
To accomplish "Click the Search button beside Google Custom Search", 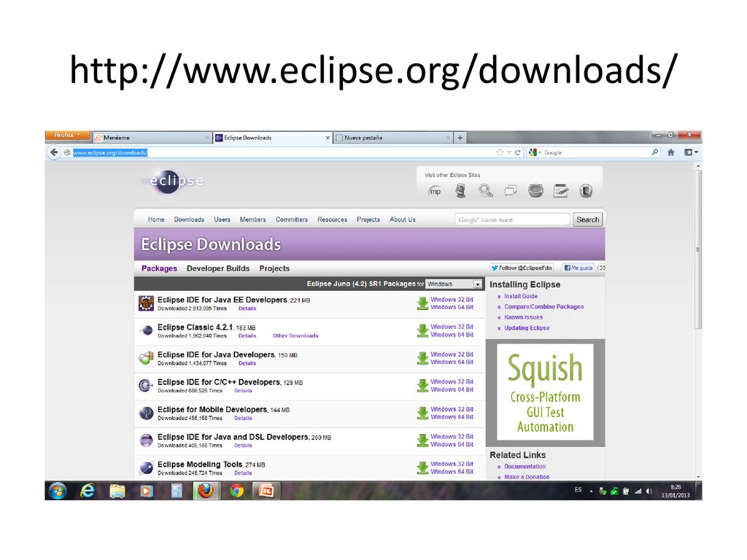I will [587, 219].
